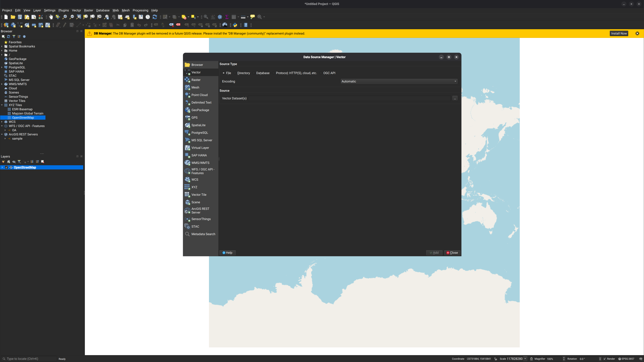Click the Vector Dataset(s) input field
This screenshot has width=644, height=362.
pos(350,98)
